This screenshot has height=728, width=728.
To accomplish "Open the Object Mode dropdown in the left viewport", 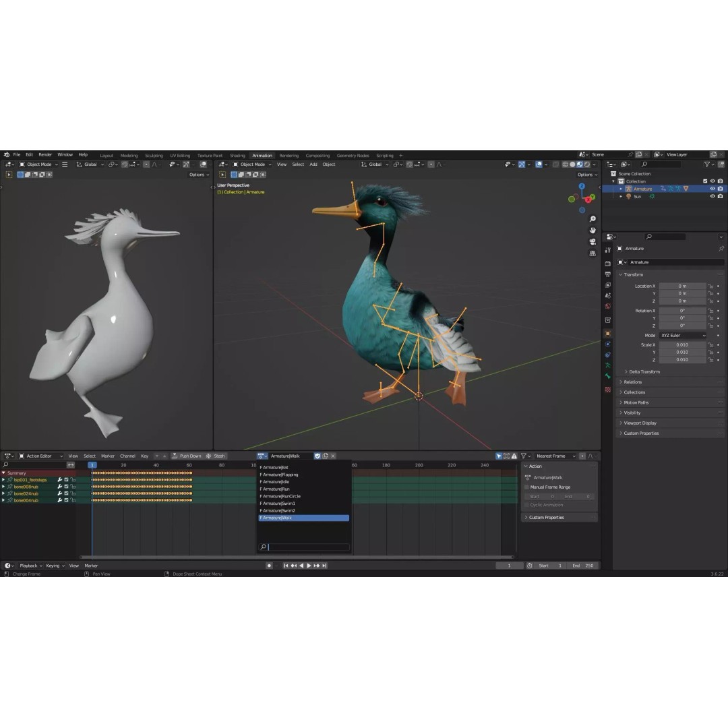I will (x=38, y=164).
